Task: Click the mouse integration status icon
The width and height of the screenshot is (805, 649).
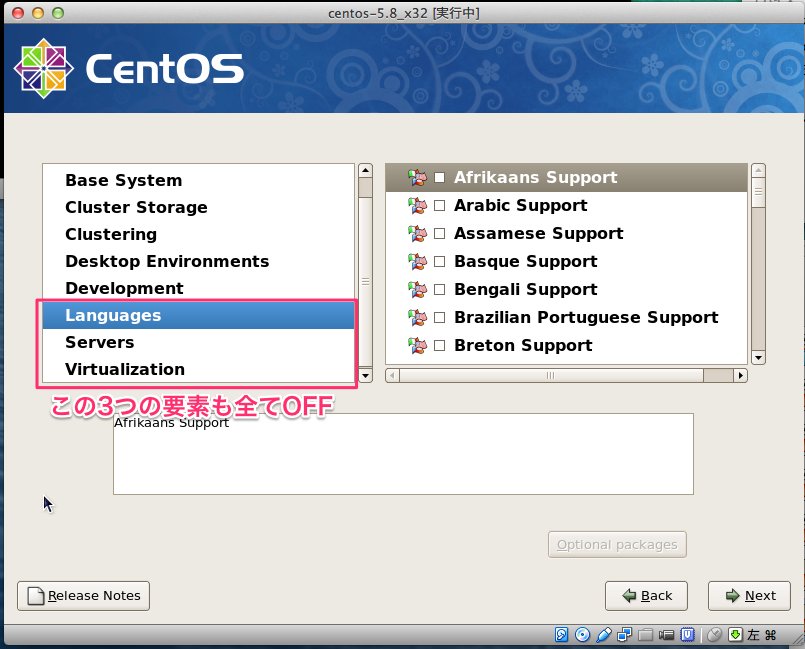Action: click(x=714, y=635)
